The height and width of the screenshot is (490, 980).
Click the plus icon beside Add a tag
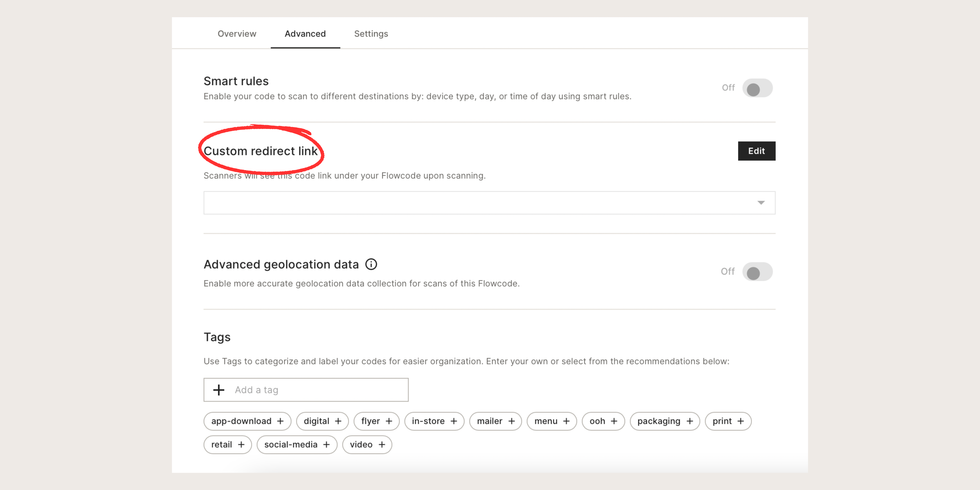point(219,390)
